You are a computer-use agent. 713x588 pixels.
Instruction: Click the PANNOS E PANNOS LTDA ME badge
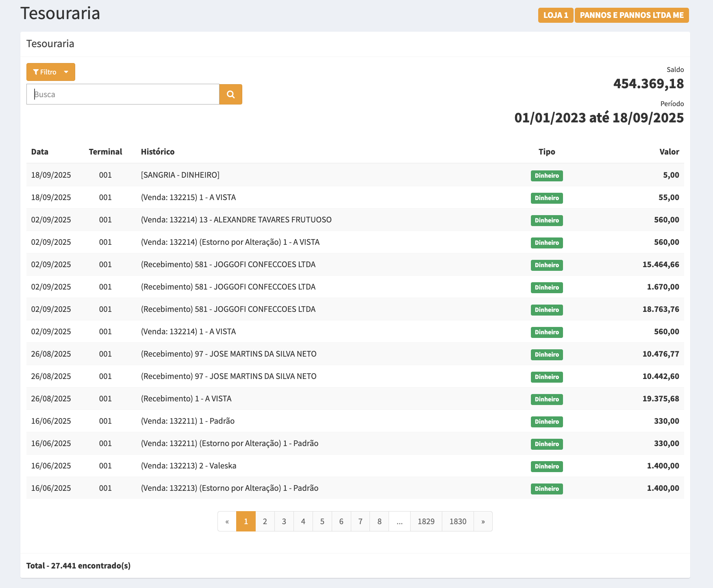(x=631, y=15)
